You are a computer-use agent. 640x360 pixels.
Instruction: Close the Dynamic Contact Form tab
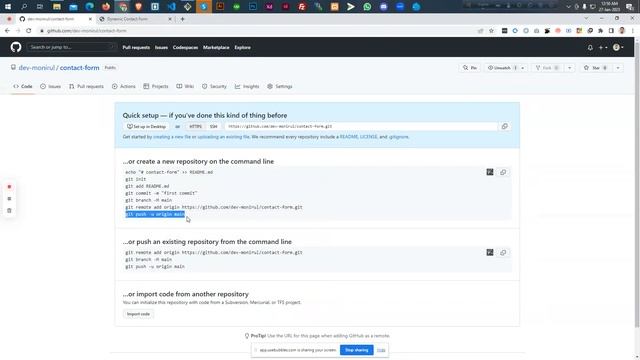pyautogui.click(x=170, y=19)
